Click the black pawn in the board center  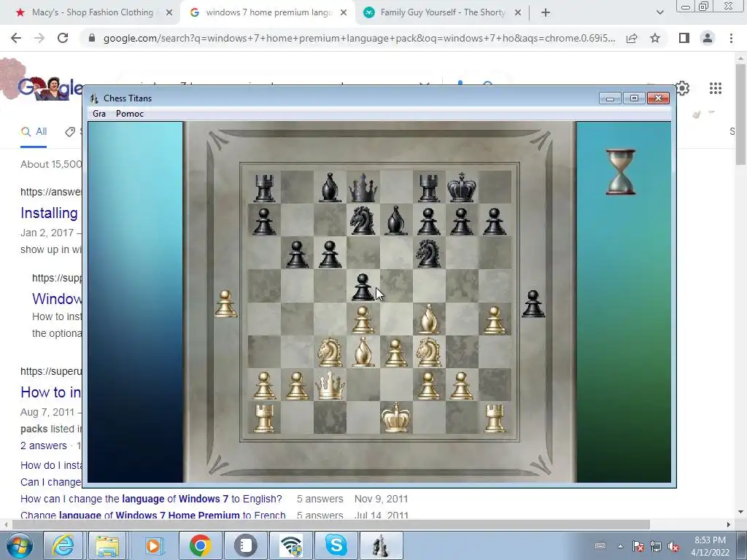pyautogui.click(x=363, y=287)
